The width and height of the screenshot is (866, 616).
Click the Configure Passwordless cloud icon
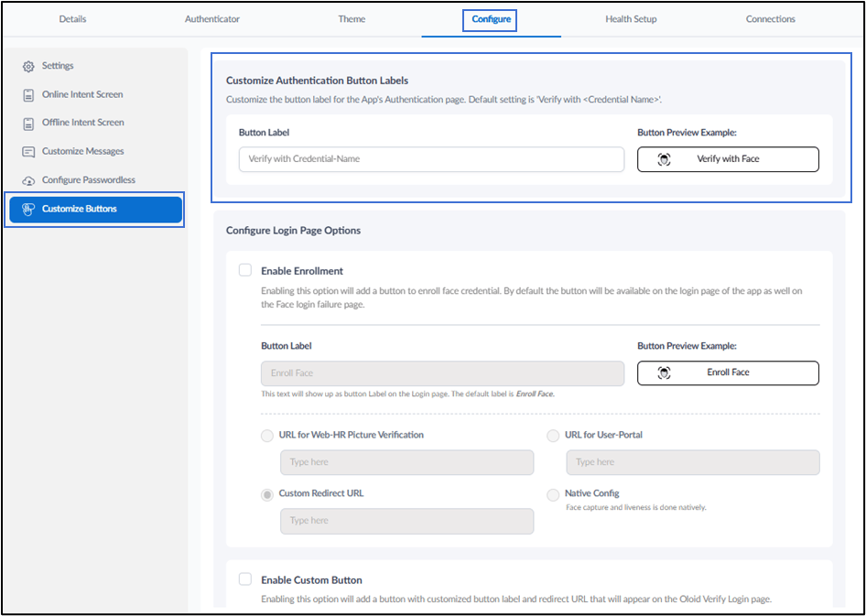coord(28,180)
